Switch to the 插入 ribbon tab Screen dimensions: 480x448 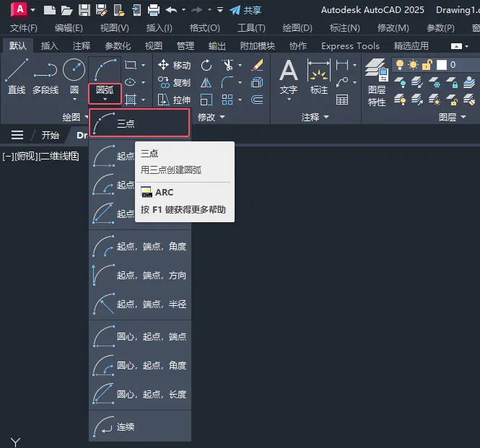(x=50, y=45)
